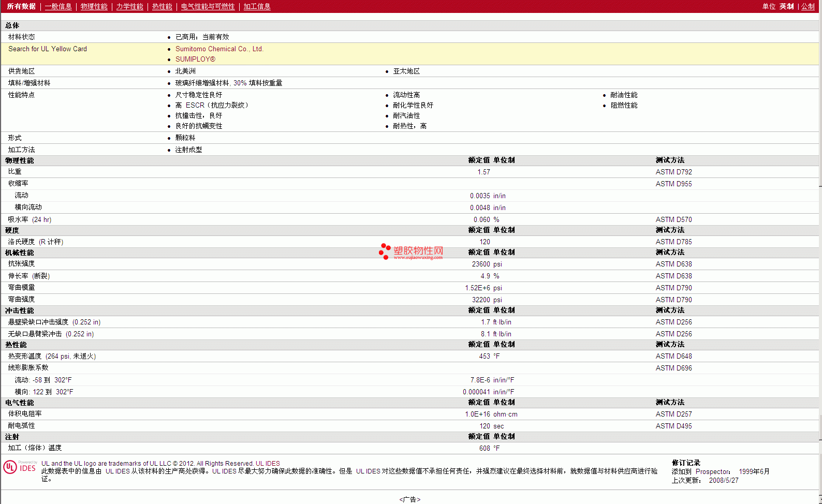The width and height of the screenshot is (822, 504).
Task: Select the 已商用: 当前有效 material status text
Action: [x=202, y=37]
